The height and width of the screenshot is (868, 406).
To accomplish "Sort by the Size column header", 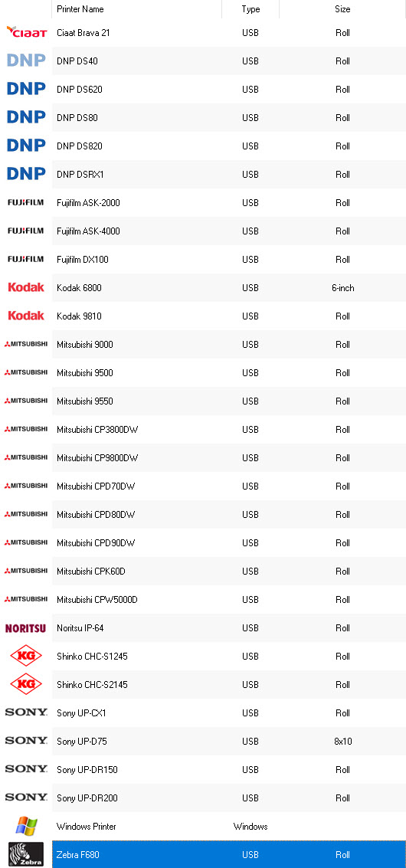I will pyautogui.click(x=342, y=9).
